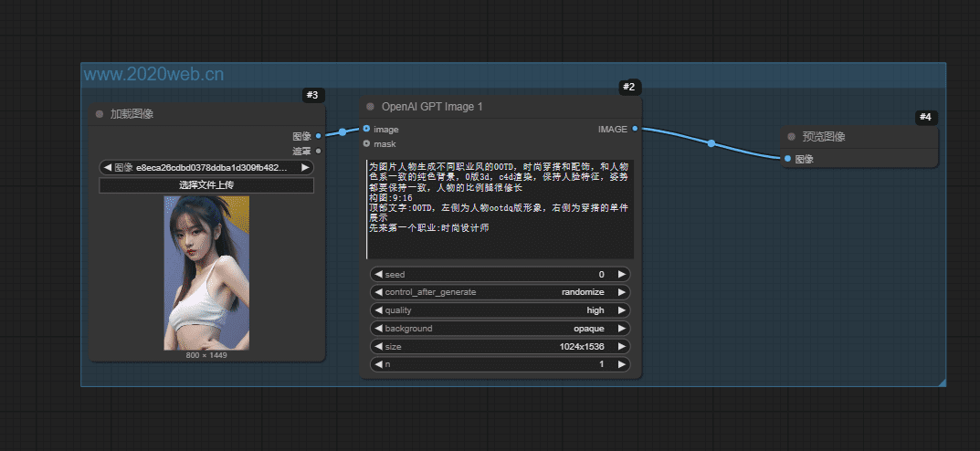Click the 选择文件上传 button
The image size is (980, 451).
coord(206,185)
